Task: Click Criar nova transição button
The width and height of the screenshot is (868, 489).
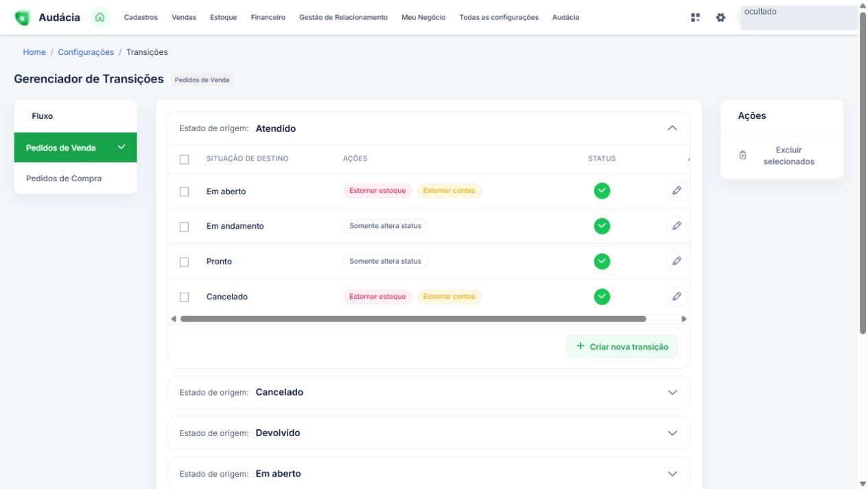Action: (622, 347)
